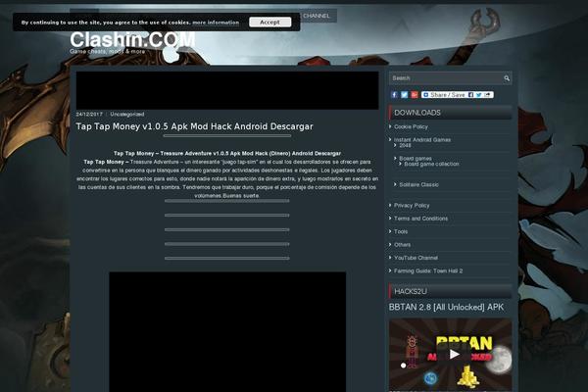Open post title Tap Tap Money v1.0.5
Image resolution: width=588 pixels, height=392 pixels.
(194, 126)
